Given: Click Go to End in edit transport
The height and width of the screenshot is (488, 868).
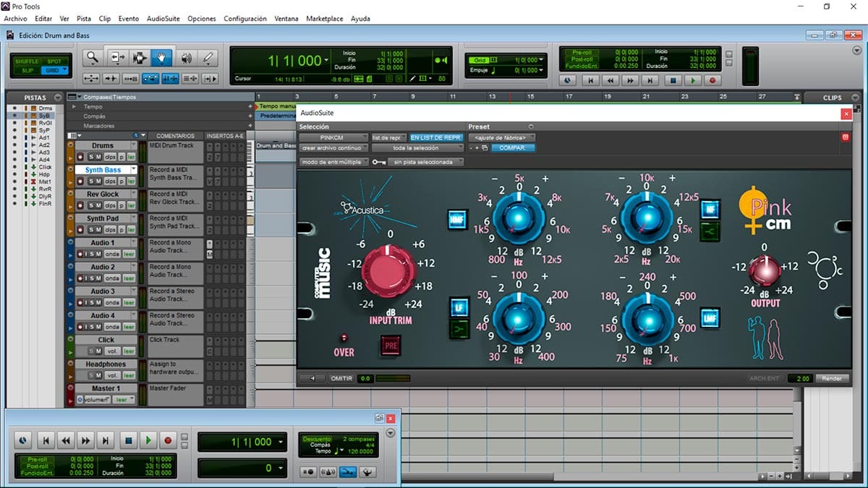Looking at the screenshot, I should click(651, 81).
